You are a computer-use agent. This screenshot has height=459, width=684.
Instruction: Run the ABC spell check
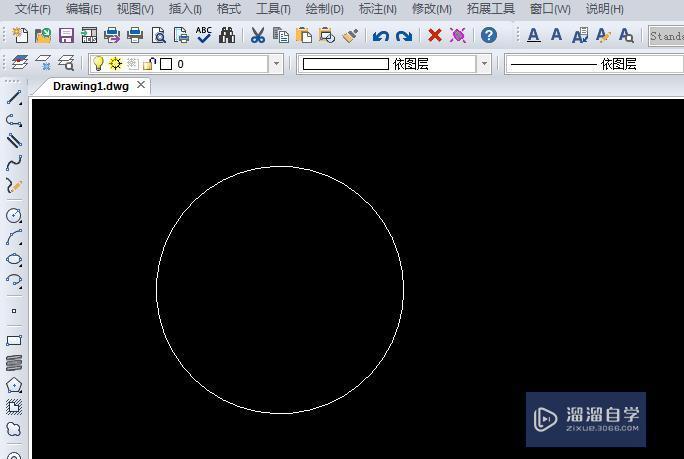click(204, 35)
